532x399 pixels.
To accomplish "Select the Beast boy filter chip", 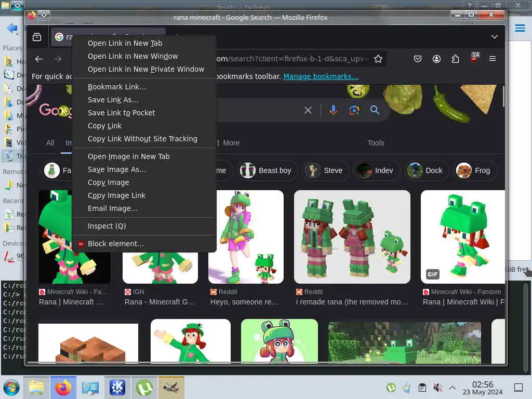I will click(267, 170).
